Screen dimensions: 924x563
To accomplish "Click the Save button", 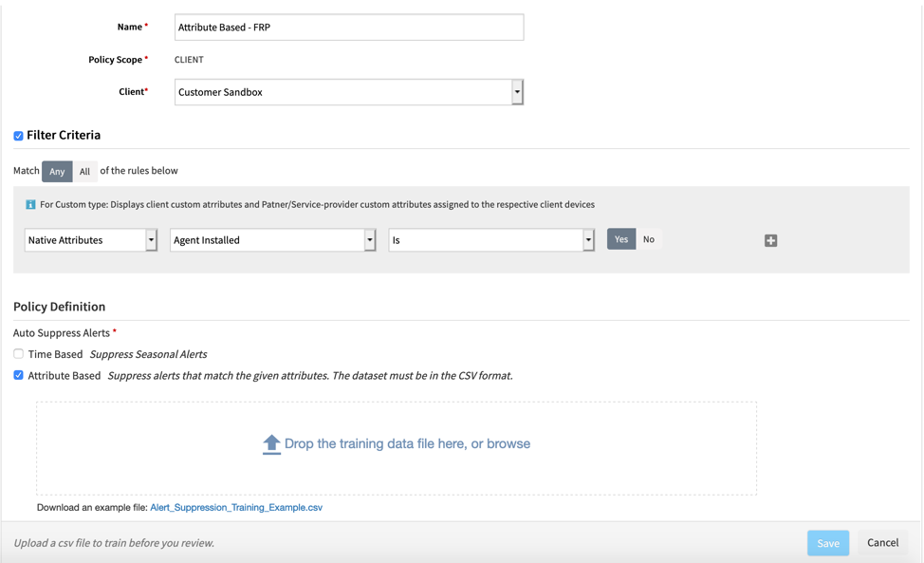I will tap(827, 543).
